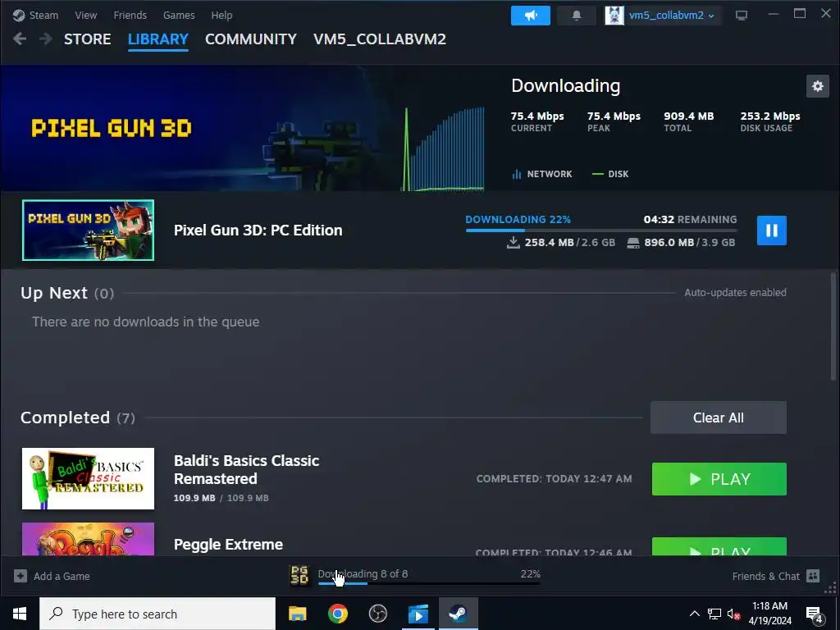Click the DISK graph legend

pyautogui.click(x=610, y=174)
